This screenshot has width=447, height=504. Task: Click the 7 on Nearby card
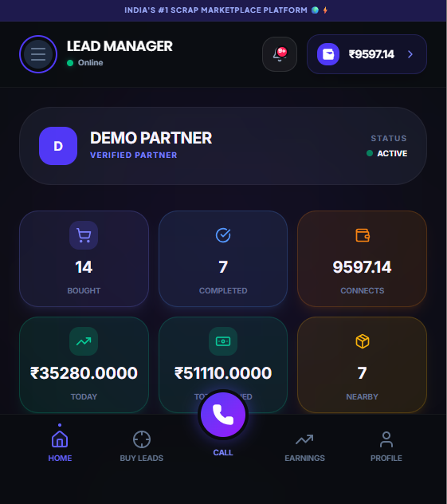pyautogui.click(x=362, y=373)
